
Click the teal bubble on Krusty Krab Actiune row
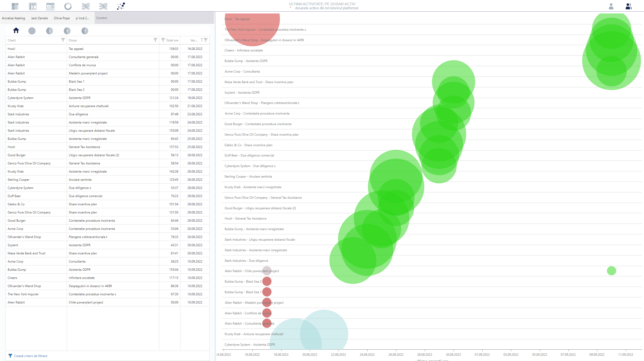click(324, 330)
